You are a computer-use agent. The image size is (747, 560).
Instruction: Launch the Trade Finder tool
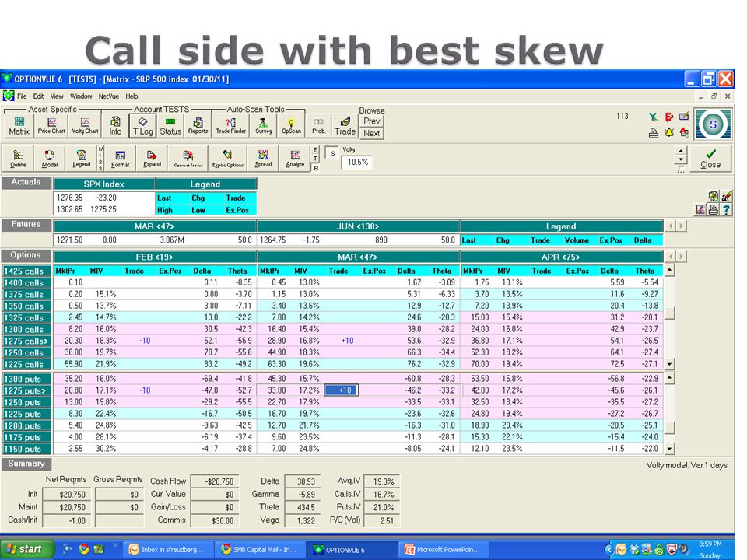click(230, 126)
